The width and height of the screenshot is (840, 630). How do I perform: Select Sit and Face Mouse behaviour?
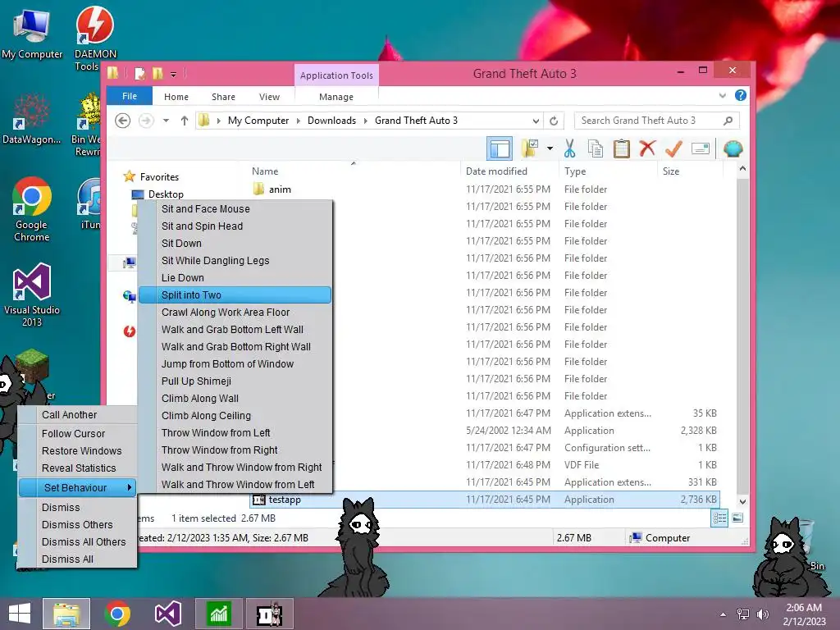click(x=235, y=209)
